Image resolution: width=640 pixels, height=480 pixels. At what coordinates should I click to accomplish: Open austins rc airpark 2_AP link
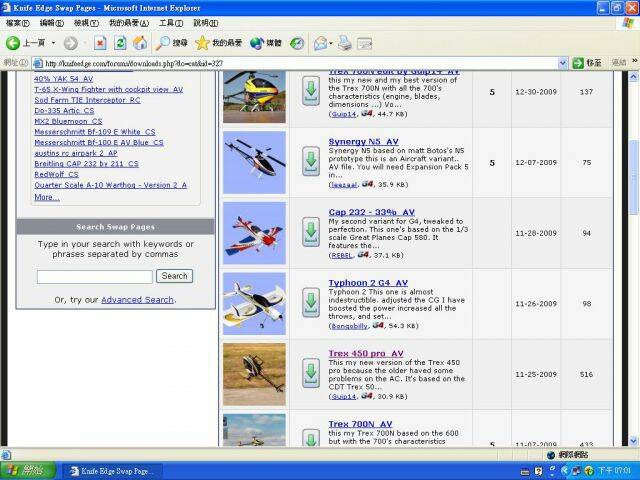(x=76, y=153)
